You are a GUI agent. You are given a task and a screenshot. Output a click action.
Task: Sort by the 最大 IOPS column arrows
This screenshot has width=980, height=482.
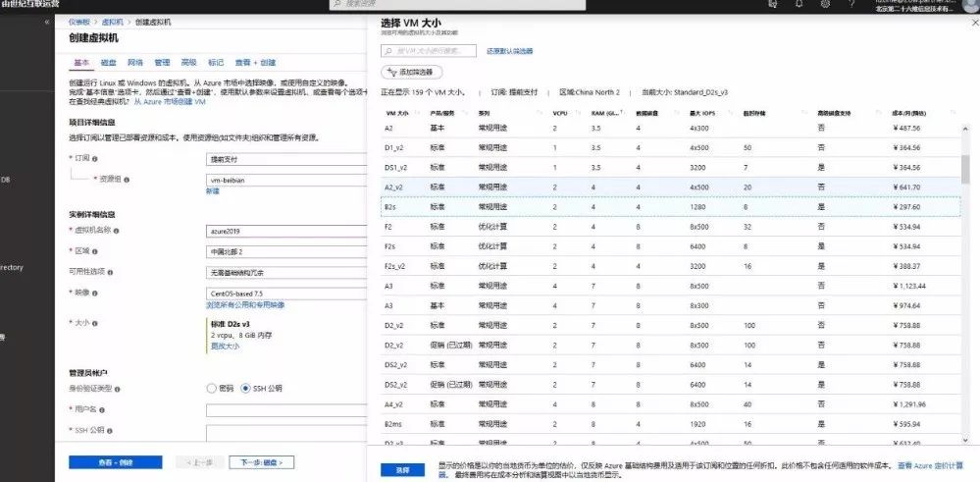pos(730,113)
